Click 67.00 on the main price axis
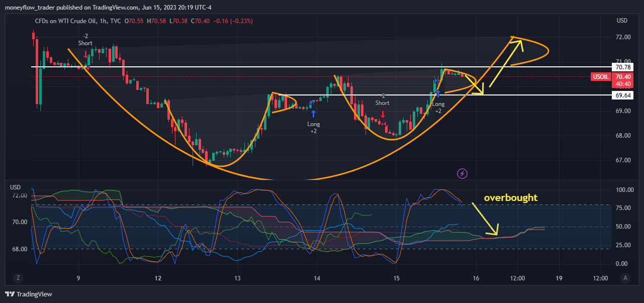 click(623, 160)
